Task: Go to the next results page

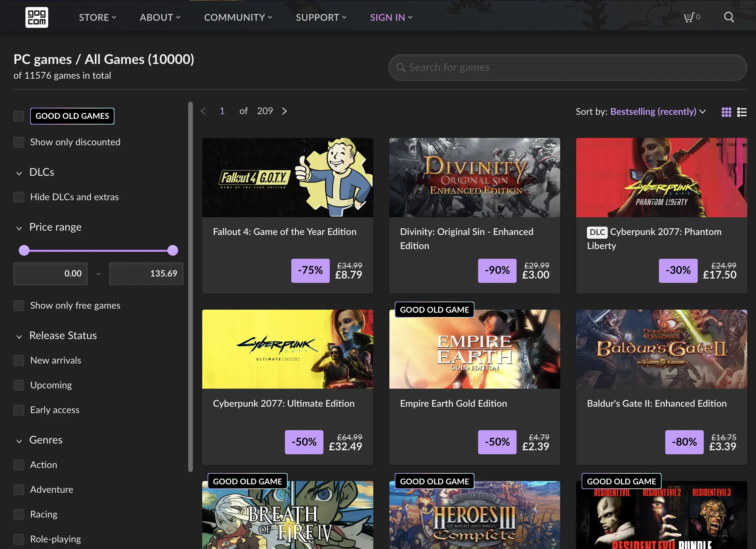Action: click(284, 111)
